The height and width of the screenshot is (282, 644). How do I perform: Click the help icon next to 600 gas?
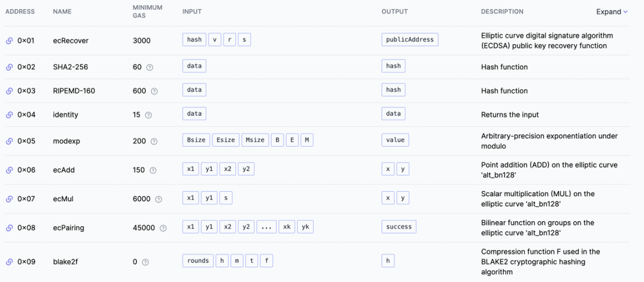point(154,91)
